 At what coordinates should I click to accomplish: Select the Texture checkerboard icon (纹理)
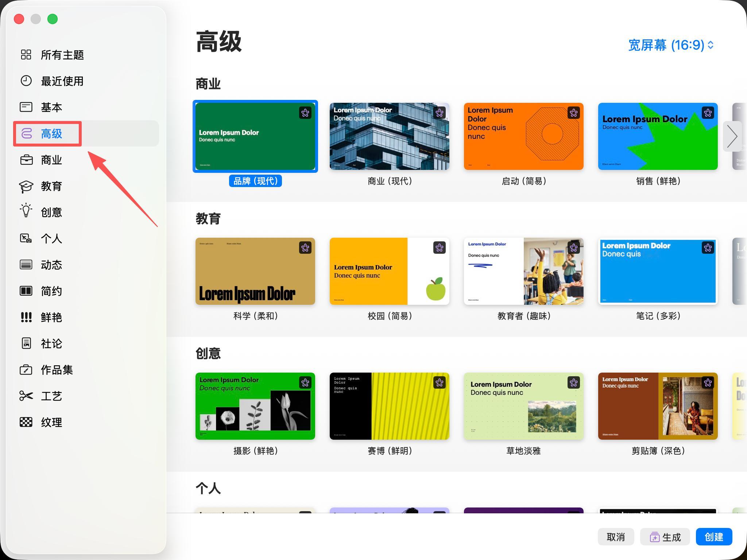coord(26,422)
